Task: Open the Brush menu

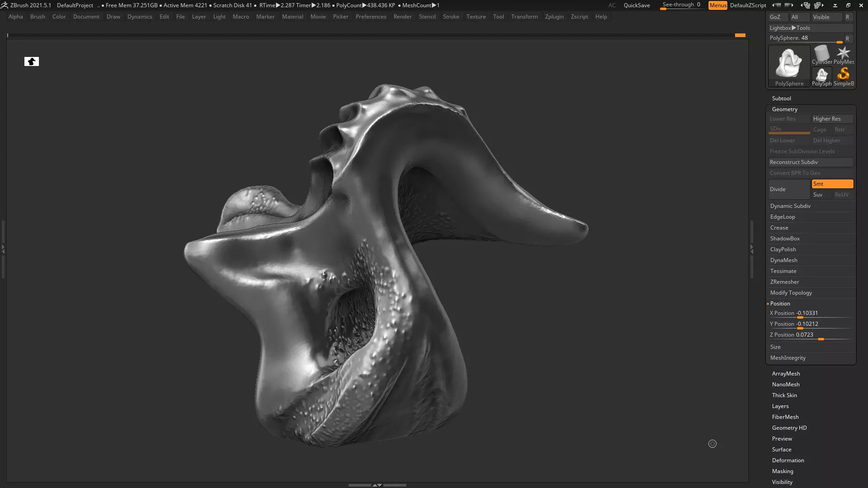Action: [38, 17]
